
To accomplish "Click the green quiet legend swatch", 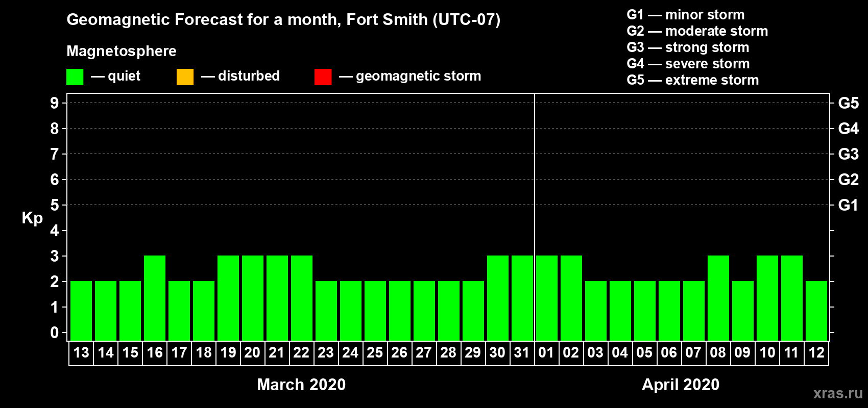I will pyautogui.click(x=75, y=77).
